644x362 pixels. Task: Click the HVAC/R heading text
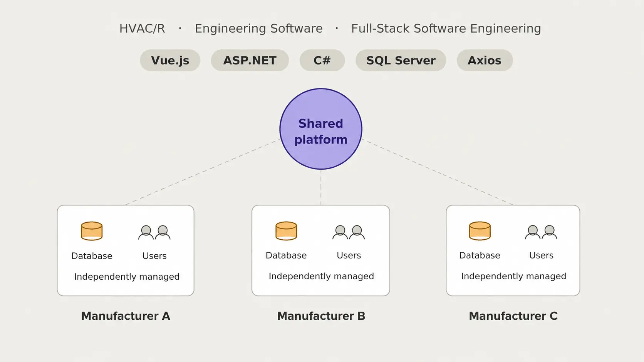click(x=142, y=28)
